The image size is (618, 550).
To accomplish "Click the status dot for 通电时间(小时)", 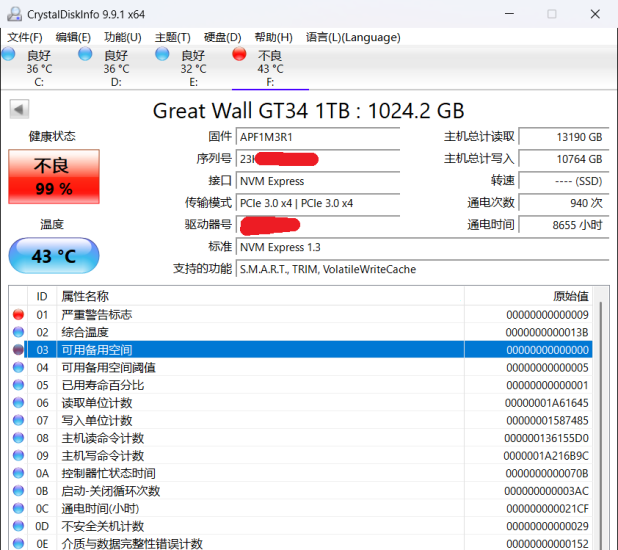I will 19,508.
